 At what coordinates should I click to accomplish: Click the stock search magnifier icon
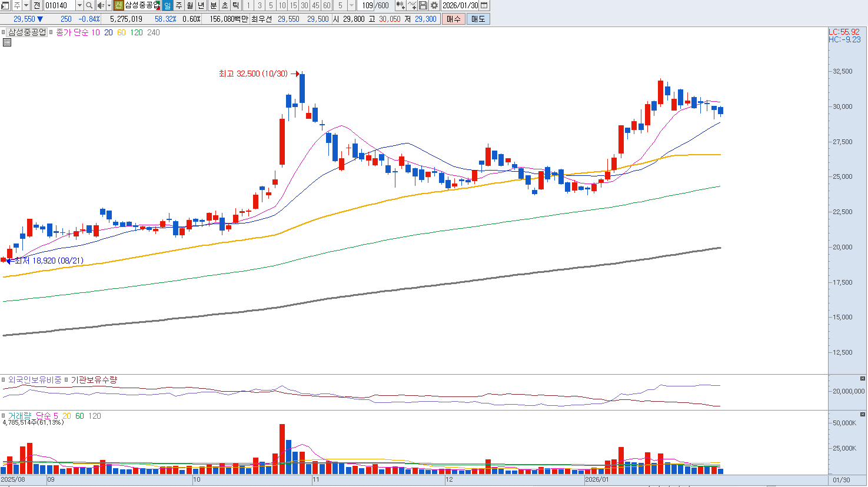tap(89, 5)
